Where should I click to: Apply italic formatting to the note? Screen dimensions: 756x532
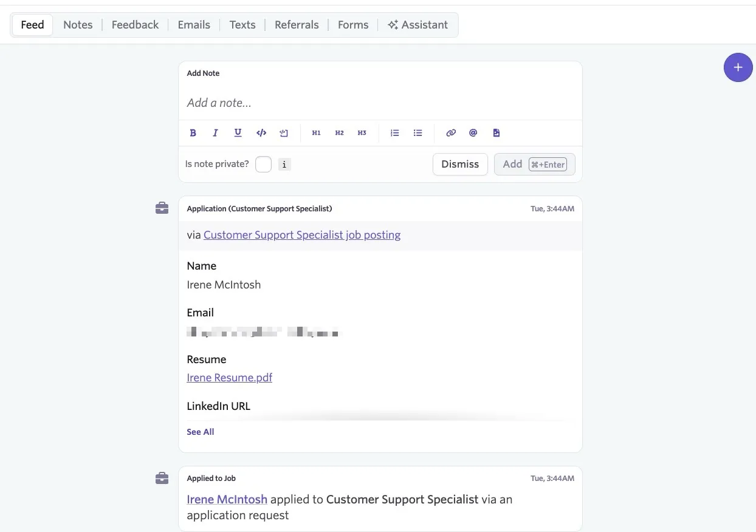pos(215,133)
